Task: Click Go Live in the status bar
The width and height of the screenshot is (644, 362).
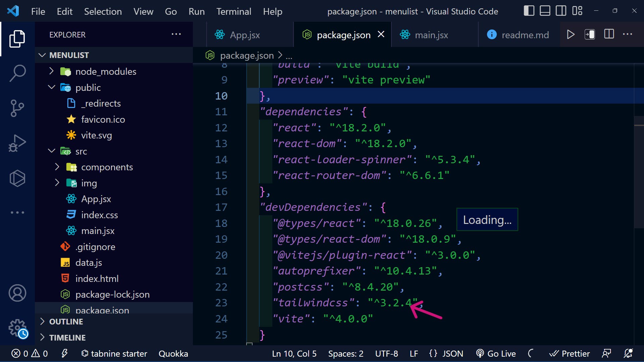Action: 496,353
